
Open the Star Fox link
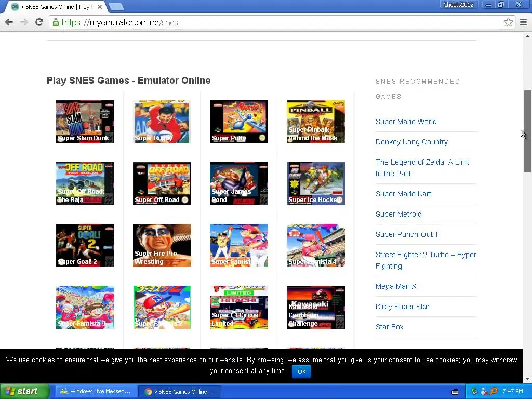[390, 327]
